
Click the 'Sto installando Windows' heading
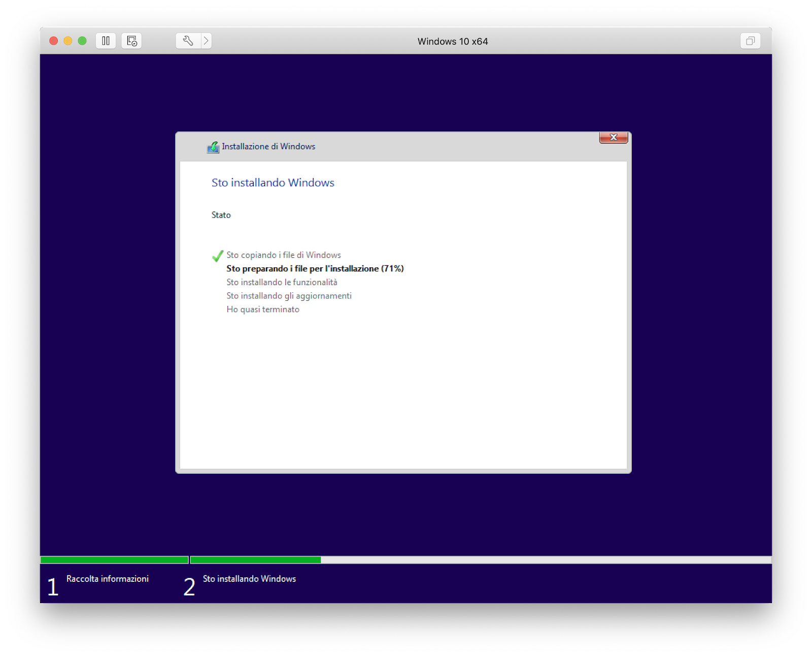click(273, 183)
